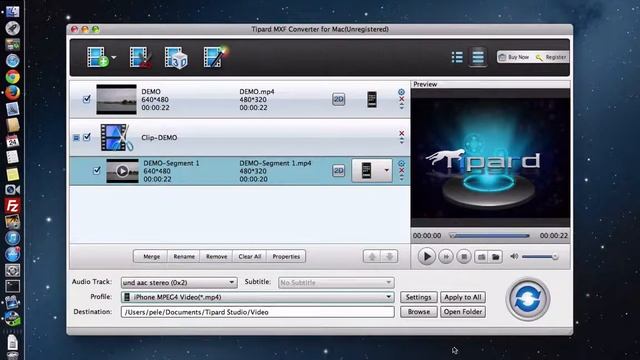
Task: Stop the preview playback
Action: point(464,257)
